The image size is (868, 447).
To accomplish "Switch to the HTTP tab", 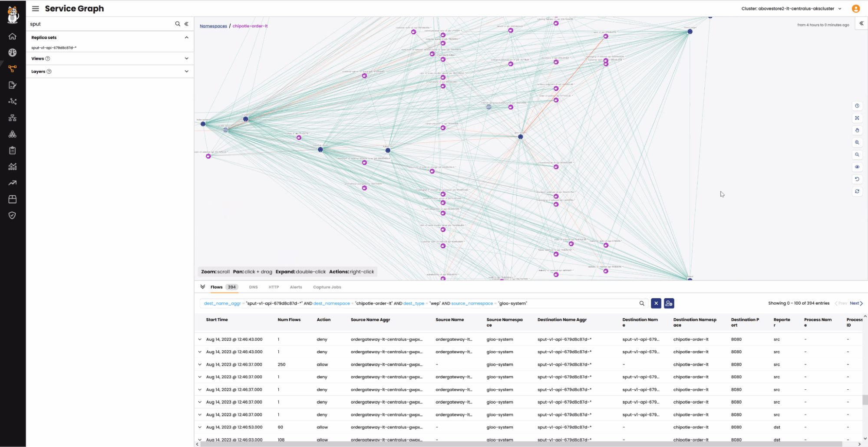I will 274,287.
